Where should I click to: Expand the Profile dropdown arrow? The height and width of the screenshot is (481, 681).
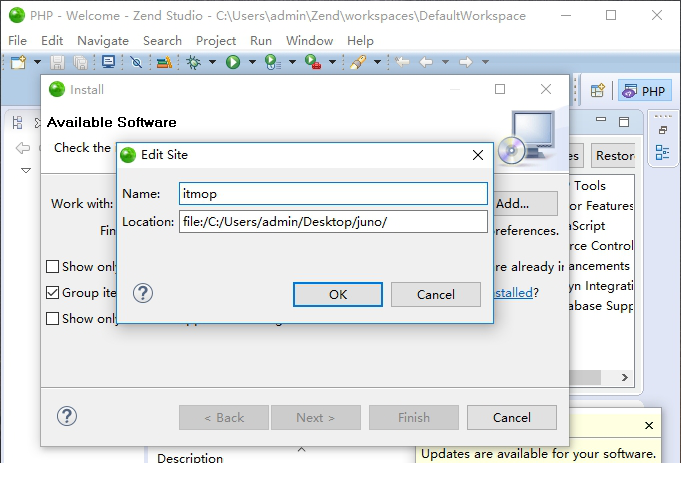pyautogui.click(x=292, y=62)
